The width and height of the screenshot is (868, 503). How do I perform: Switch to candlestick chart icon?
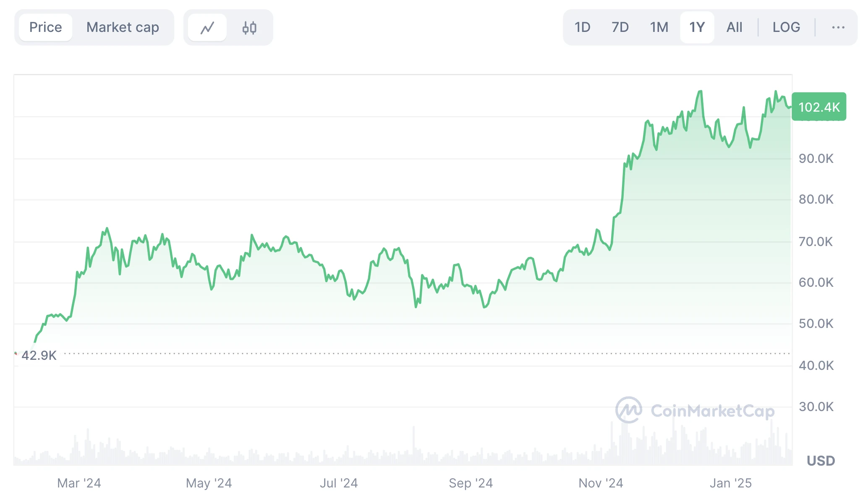249,28
